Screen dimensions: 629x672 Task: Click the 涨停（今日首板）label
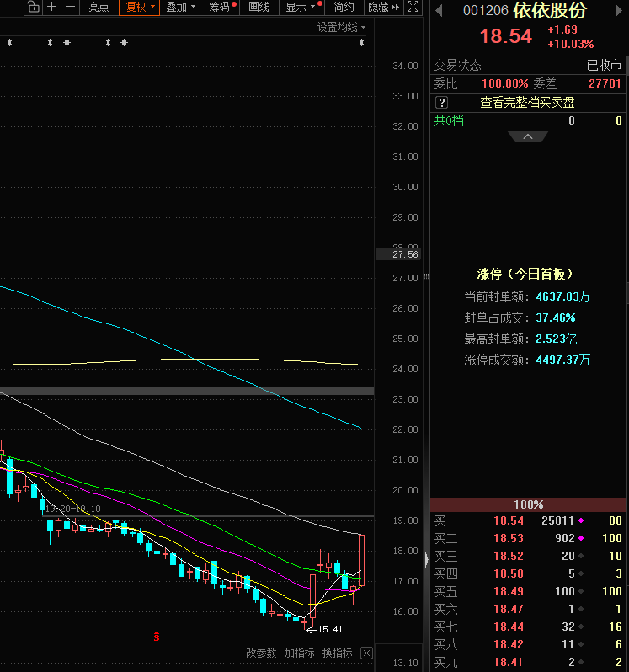point(525,274)
